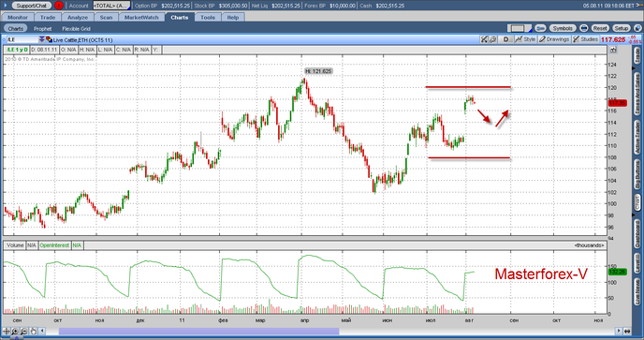Viewport: 644px width, 340px height.
Task: Click the horizontal time scrollbar thumb
Action: tap(198, 331)
